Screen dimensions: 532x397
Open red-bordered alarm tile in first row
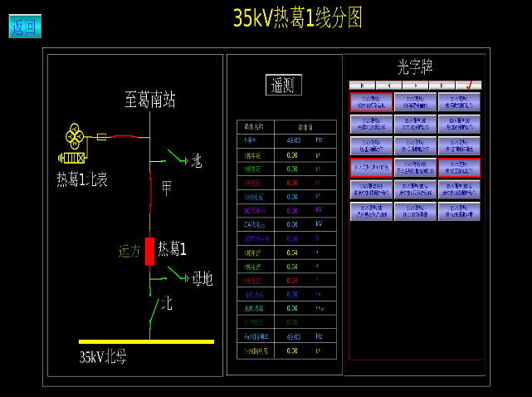[x=371, y=102]
